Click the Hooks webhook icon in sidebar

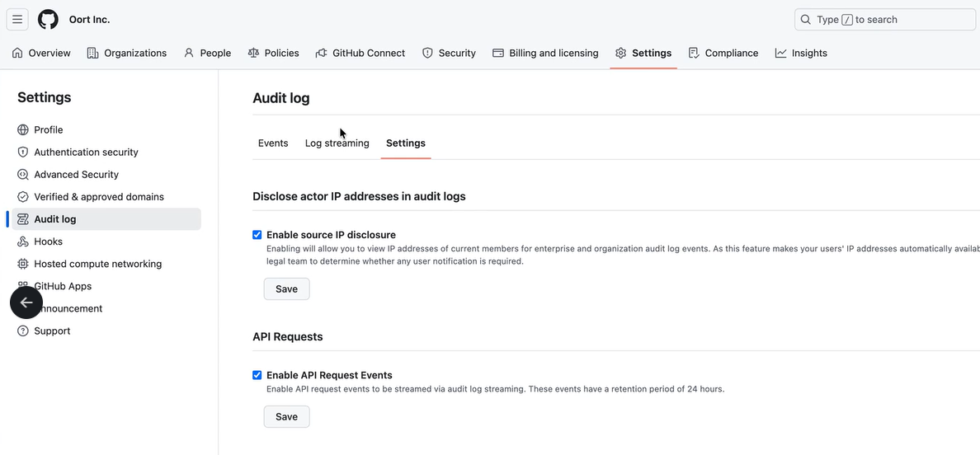click(23, 242)
